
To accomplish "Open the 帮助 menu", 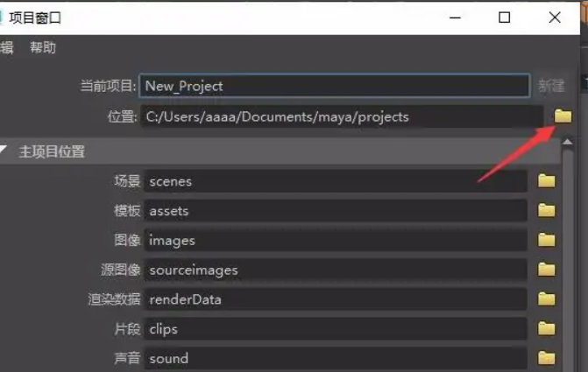I will tap(42, 48).
